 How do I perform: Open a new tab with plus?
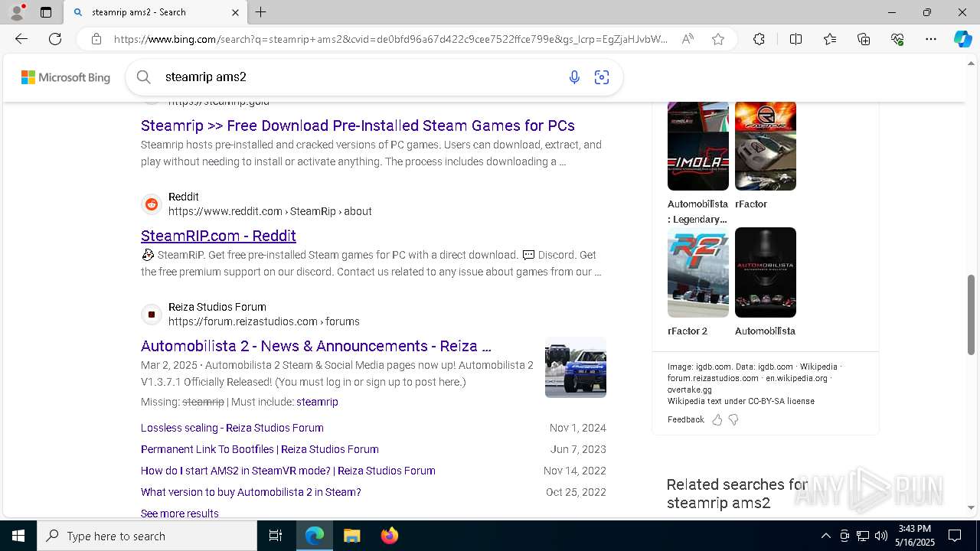260,12
